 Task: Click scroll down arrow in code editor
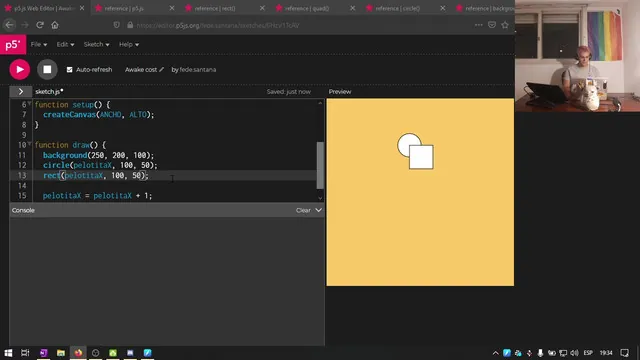click(320, 198)
